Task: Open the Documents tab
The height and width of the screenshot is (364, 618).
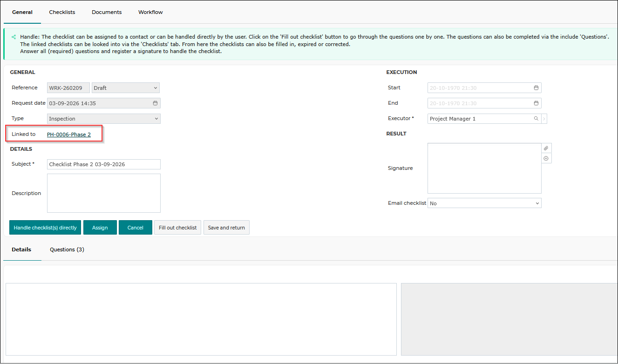Action: (107, 12)
